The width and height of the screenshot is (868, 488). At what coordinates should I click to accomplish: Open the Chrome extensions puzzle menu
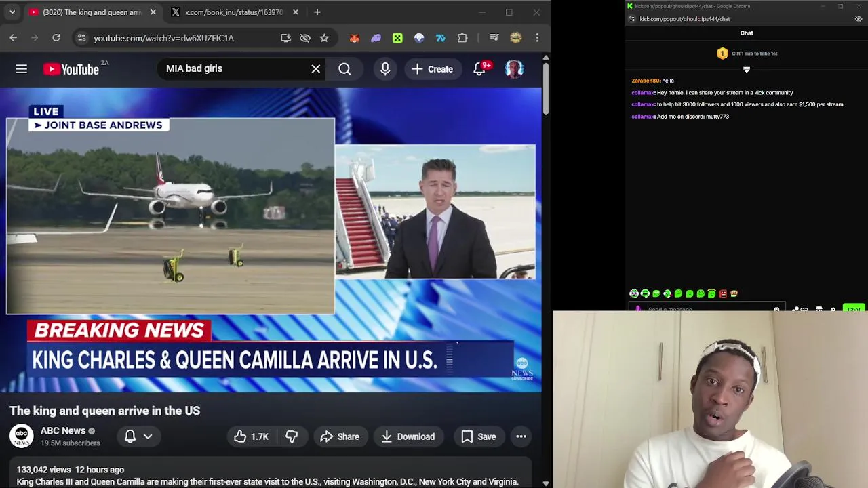pyautogui.click(x=462, y=38)
